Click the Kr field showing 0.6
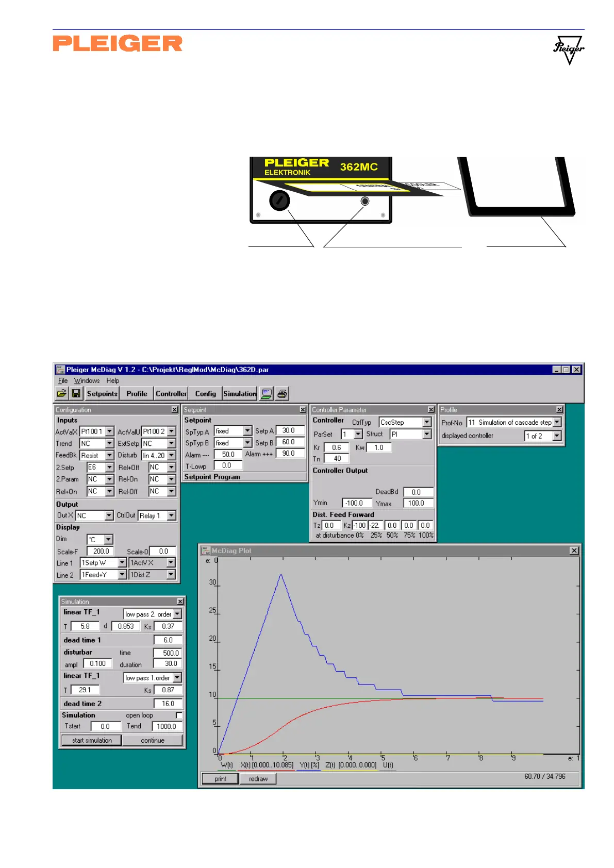Image resolution: width=614 pixels, height=868 pixels. 337,447
